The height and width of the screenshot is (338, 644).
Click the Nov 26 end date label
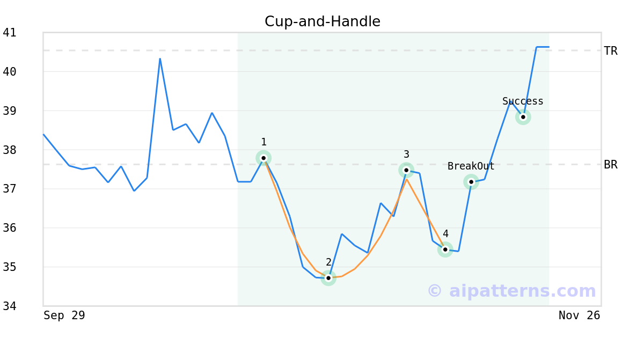coord(579,315)
